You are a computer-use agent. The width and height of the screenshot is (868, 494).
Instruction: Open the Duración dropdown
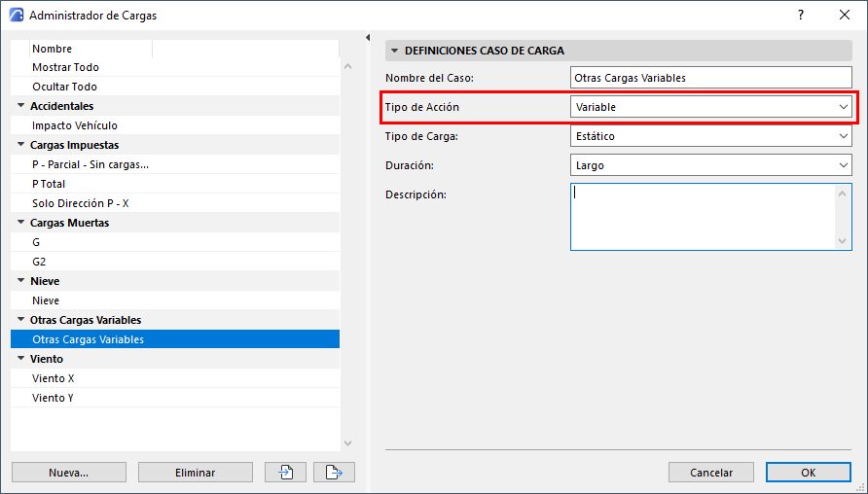(x=710, y=165)
